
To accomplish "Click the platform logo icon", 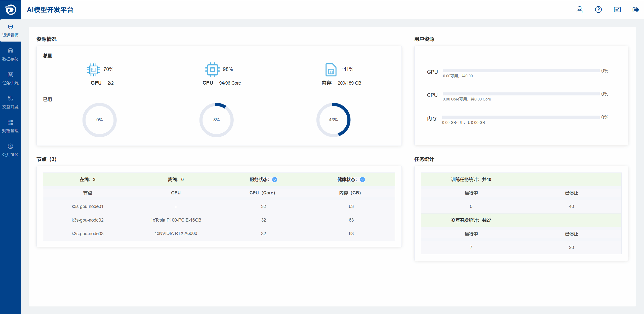I will (x=10, y=10).
